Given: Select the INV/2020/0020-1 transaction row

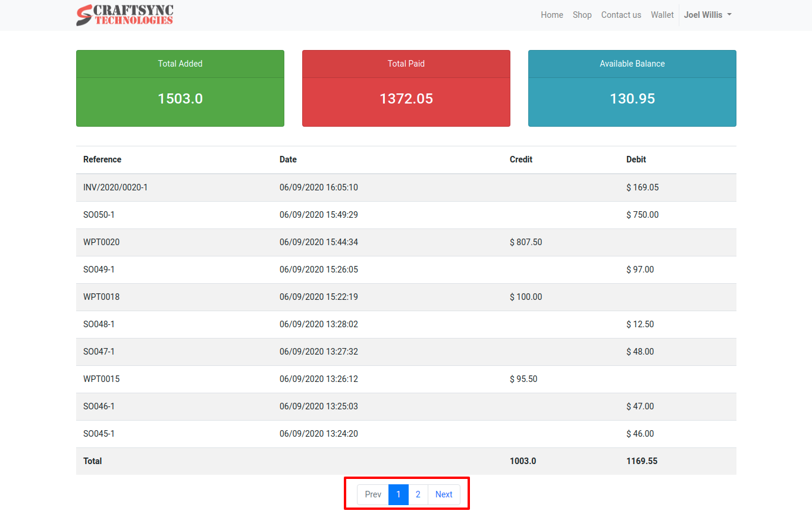Looking at the screenshot, I should coord(115,187).
